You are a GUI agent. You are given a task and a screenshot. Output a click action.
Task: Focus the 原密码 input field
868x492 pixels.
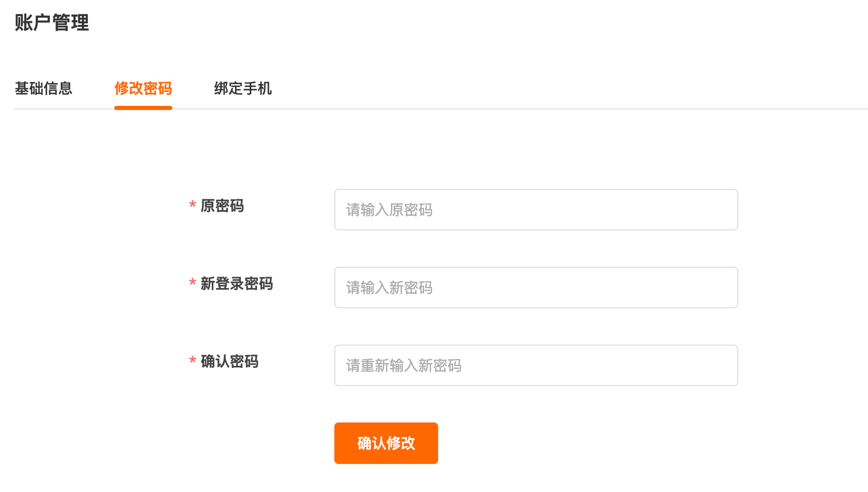tap(536, 210)
